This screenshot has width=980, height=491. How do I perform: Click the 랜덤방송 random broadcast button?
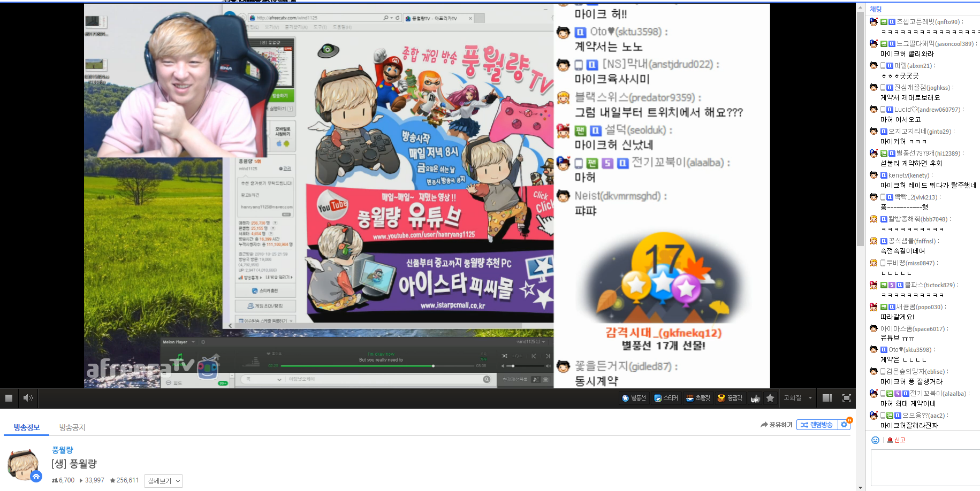[817, 425]
